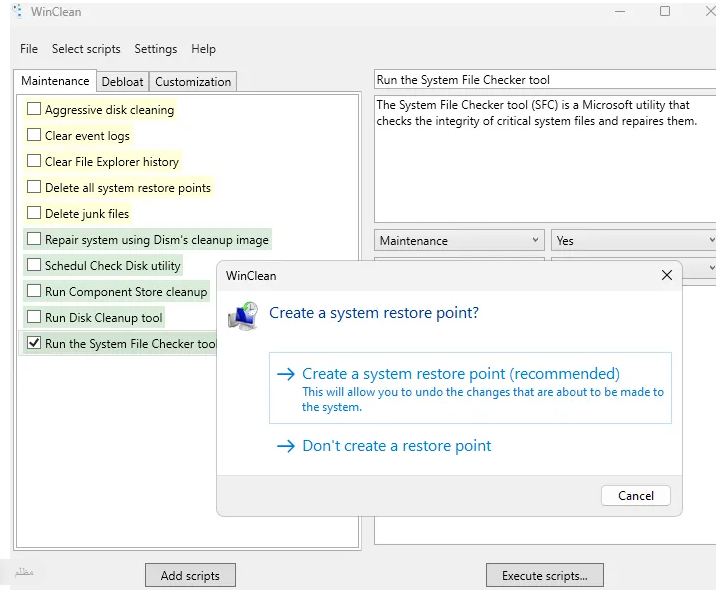Switch to the Debloat tab
The height and width of the screenshot is (597, 725).
pyautogui.click(x=123, y=82)
